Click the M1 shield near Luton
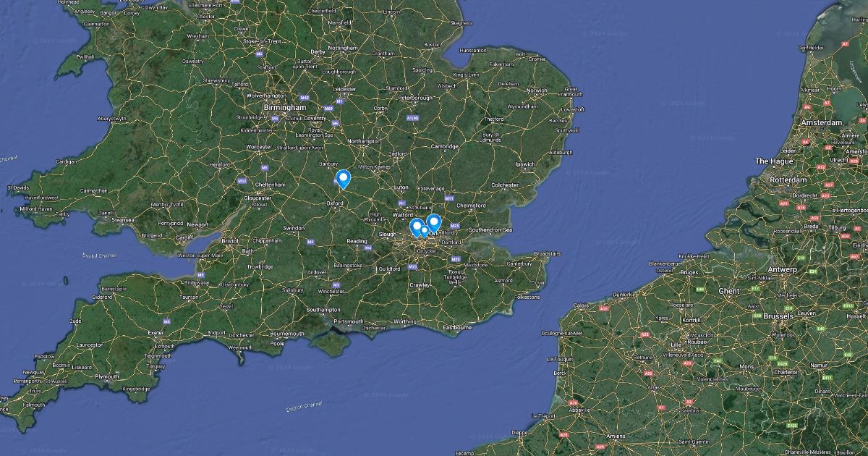This screenshot has width=868, height=456. 402,203
